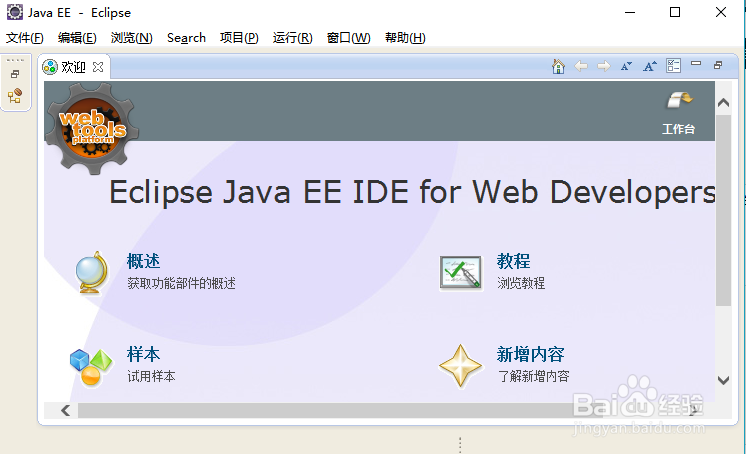Screen dimensions: 746x454
Task: Open the 编辑(E) menu
Action: tap(77, 38)
